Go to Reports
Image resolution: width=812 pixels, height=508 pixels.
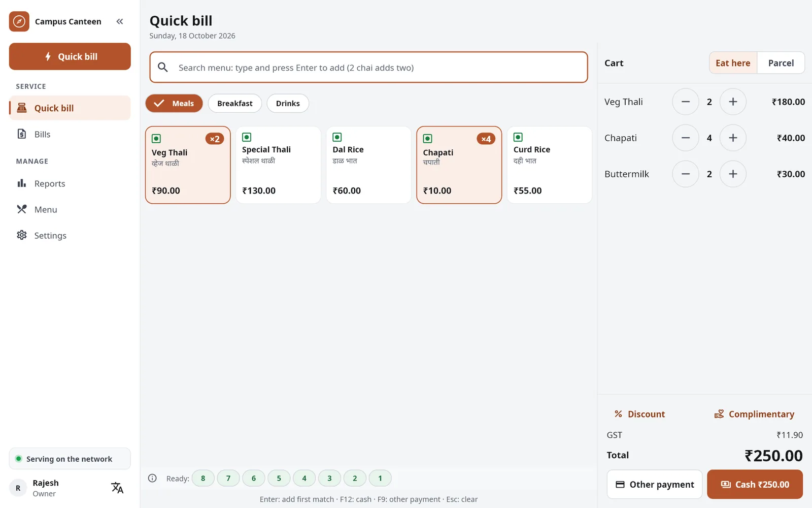[x=70, y=183]
